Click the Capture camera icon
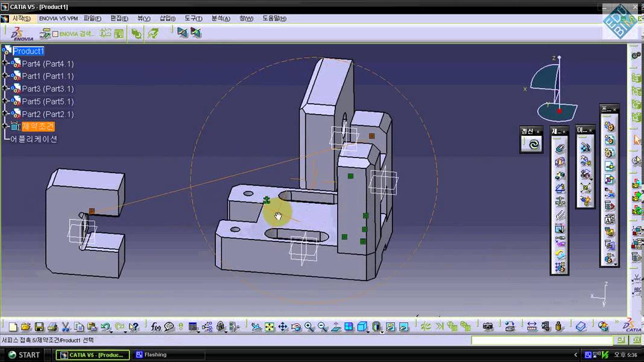 [x=488, y=326]
